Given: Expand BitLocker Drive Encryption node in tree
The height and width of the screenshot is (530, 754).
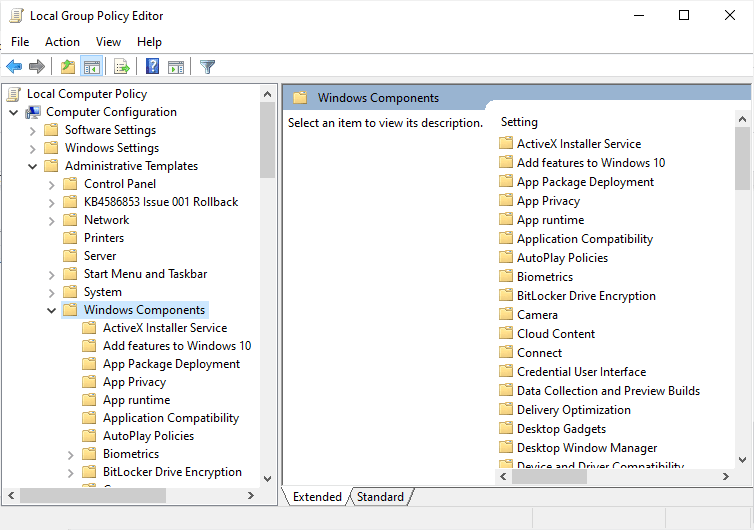Looking at the screenshot, I should [71, 473].
